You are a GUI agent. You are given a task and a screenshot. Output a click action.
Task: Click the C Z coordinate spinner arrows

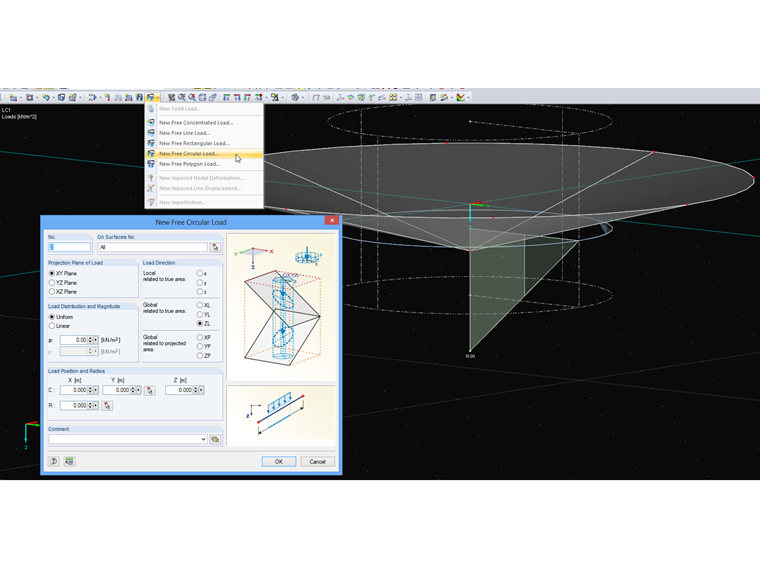196,390
